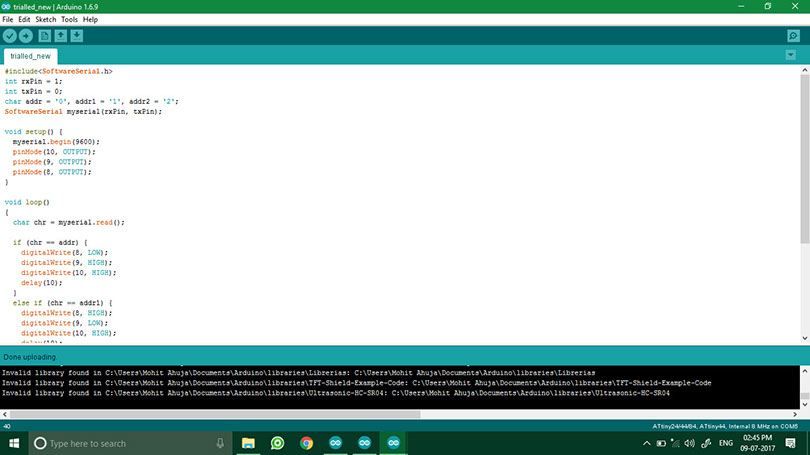Screen dimensions: 810x455
Task: Click the console horizontal scrollbar thumb
Action: click(215, 414)
